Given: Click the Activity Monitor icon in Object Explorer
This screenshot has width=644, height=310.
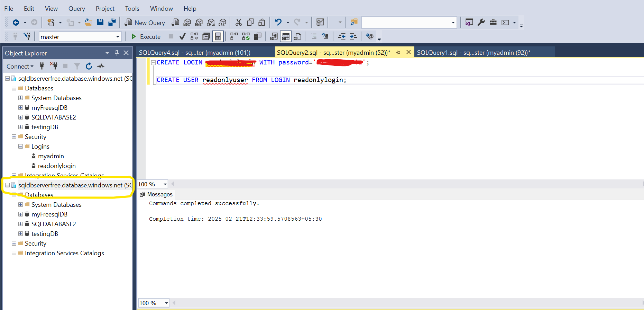Looking at the screenshot, I should (101, 66).
